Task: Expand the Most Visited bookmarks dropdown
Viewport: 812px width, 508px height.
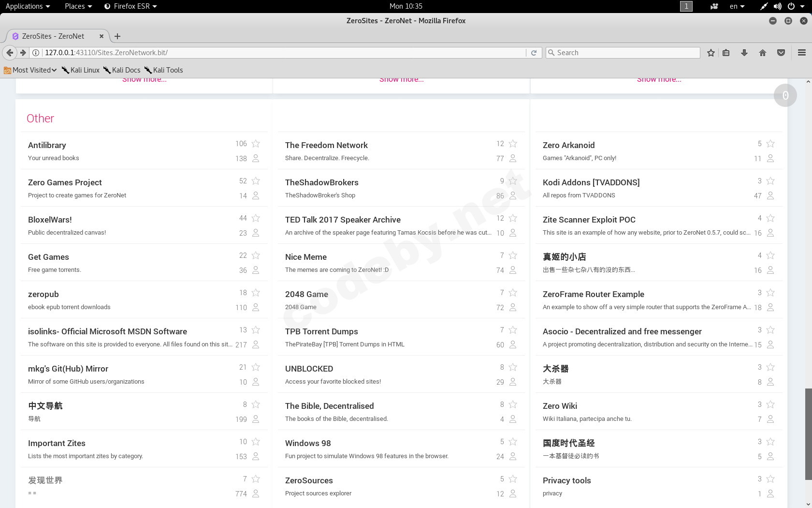Action: tap(30, 70)
